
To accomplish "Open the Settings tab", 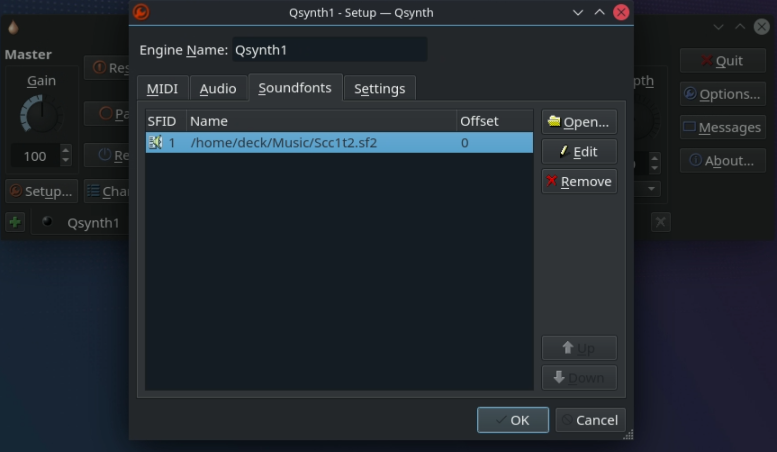I will point(379,88).
